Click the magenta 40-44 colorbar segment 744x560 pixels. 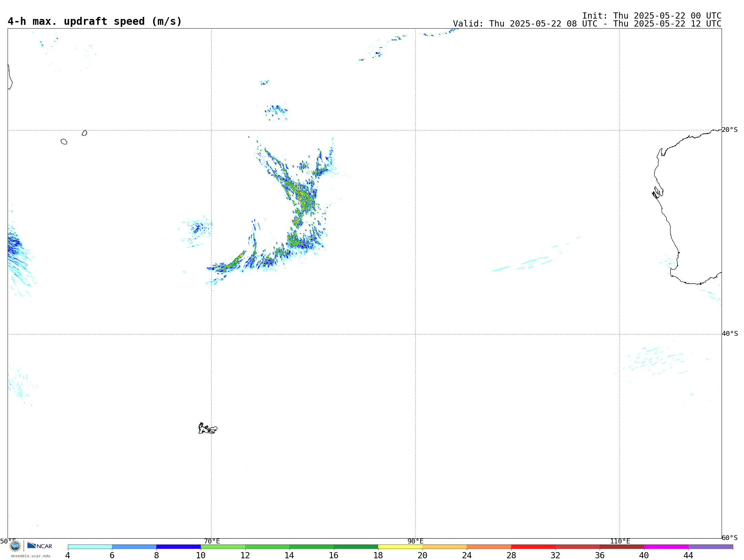(x=666, y=547)
